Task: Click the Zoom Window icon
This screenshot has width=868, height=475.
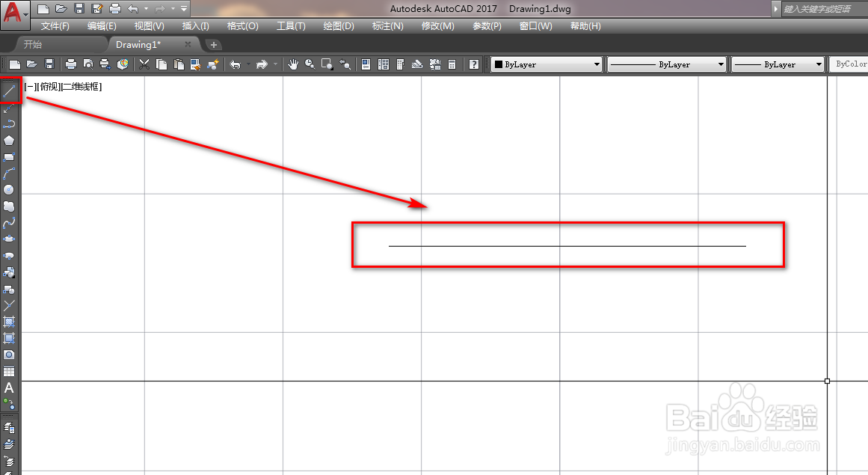Action: tap(327, 64)
